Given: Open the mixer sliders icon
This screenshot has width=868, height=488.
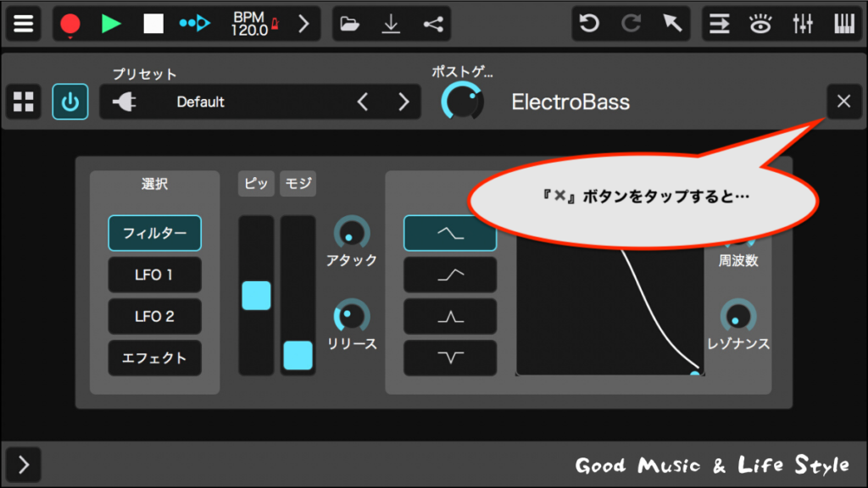Looking at the screenshot, I should click(x=802, y=24).
